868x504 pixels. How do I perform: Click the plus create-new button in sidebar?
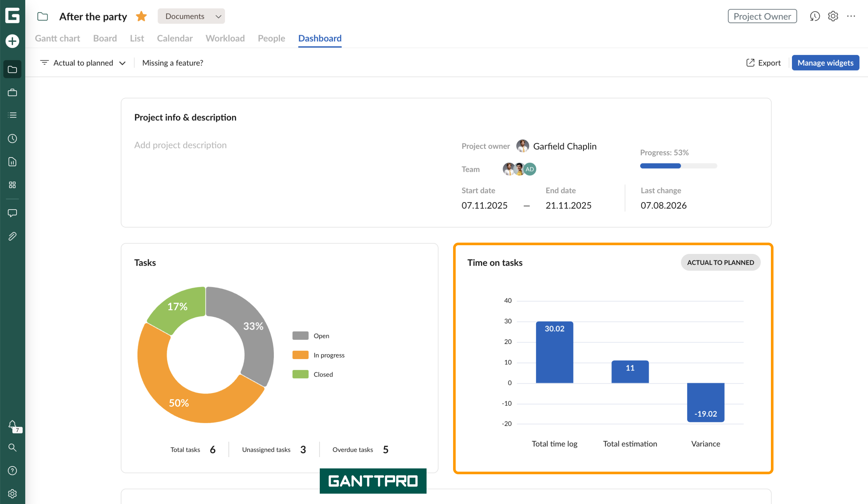pyautogui.click(x=12, y=41)
